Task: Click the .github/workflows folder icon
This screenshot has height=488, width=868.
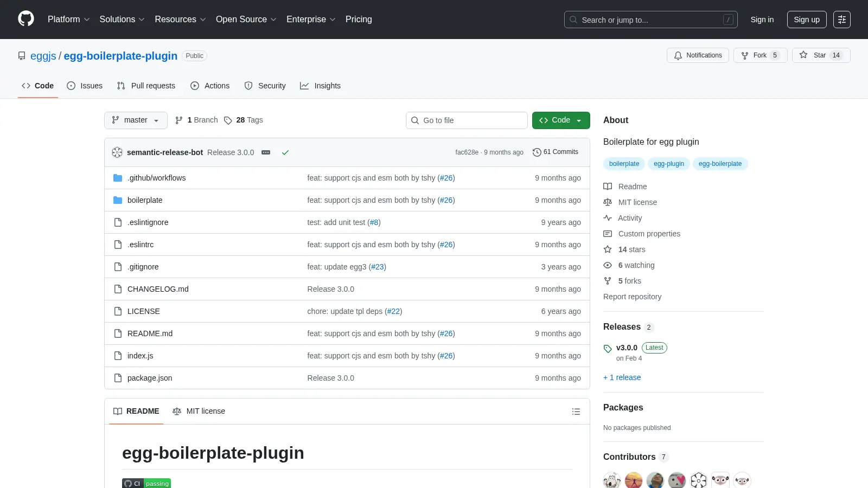Action: point(118,178)
